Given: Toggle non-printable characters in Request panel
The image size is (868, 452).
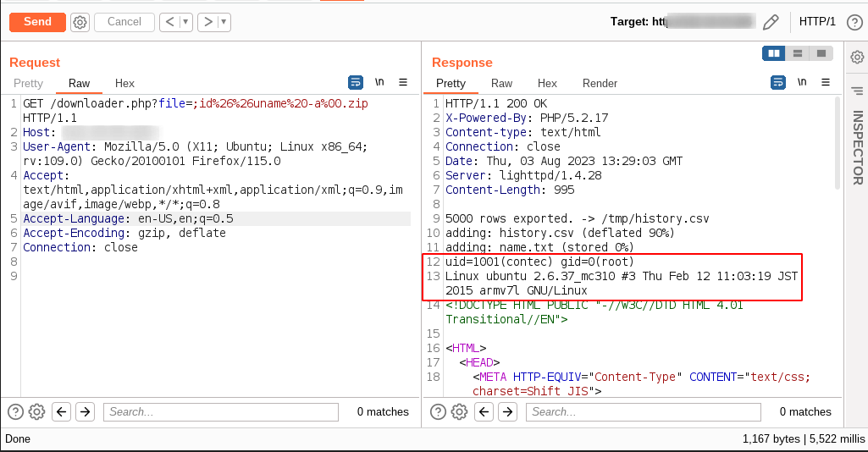Looking at the screenshot, I should 379,82.
